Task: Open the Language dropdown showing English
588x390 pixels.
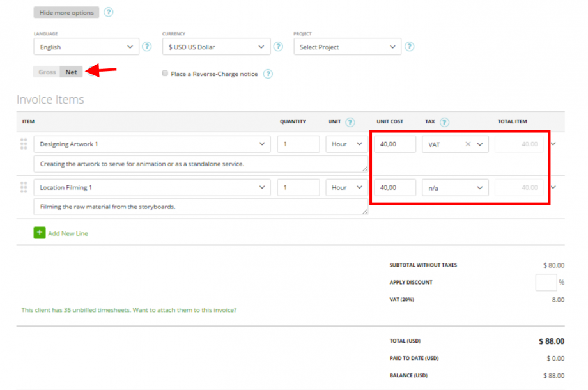Action: (86, 47)
